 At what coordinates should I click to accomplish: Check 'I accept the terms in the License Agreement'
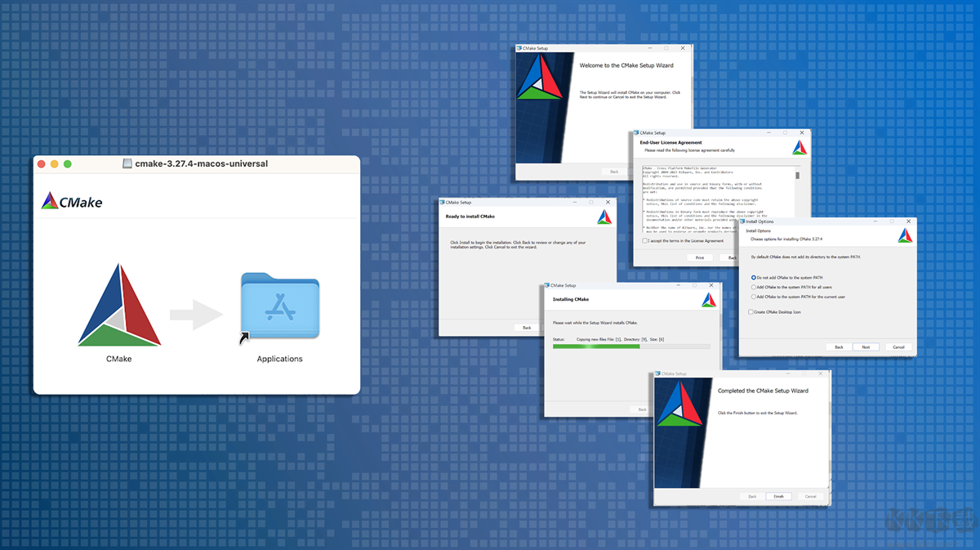point(646,241)
